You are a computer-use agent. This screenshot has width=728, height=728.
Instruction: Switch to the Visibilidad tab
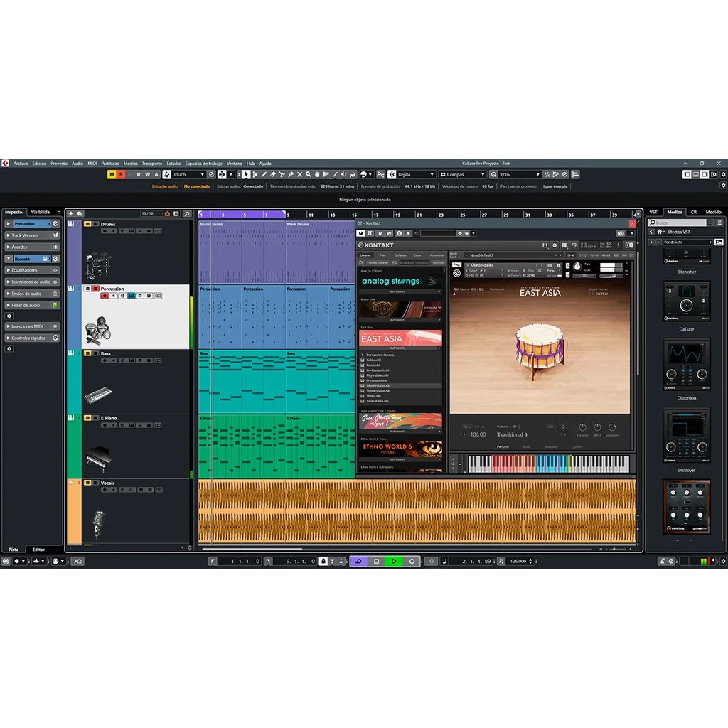click(x=41, y=212)
